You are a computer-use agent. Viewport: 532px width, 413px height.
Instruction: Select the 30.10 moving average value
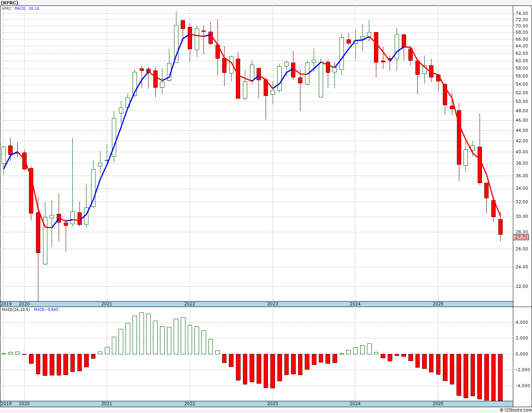click(34, 9)
